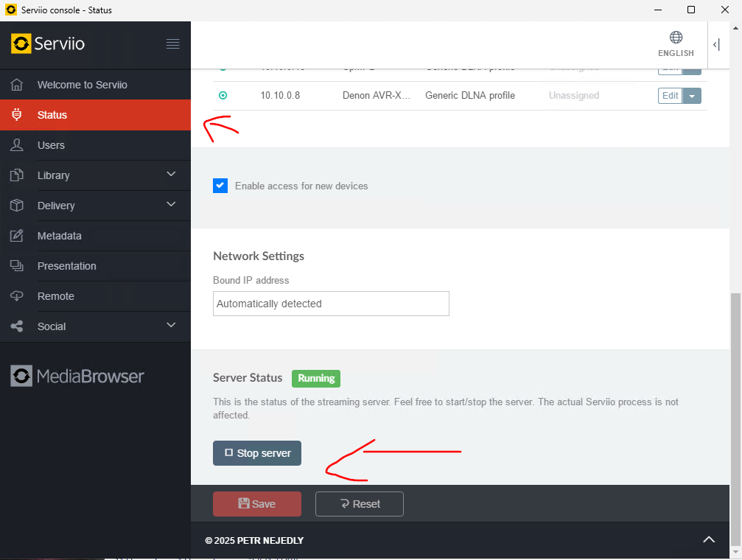Uncheck Enable access for new devices
The image size is (742, 560).
pyautogui.click(x=220, y=186)
